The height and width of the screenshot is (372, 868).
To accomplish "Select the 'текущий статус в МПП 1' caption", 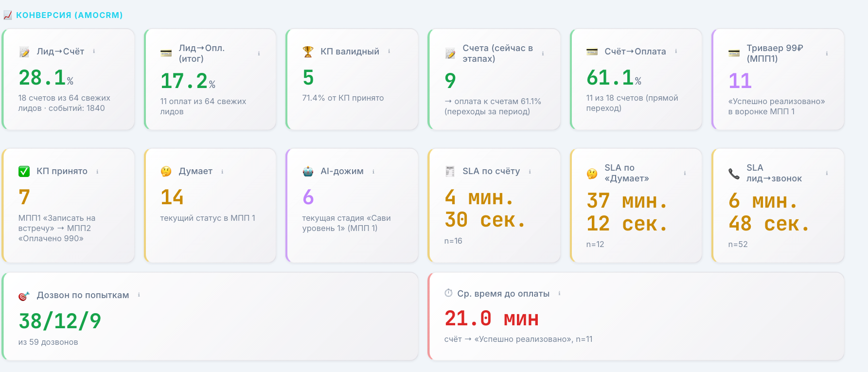I will click(x=208, y=218).
